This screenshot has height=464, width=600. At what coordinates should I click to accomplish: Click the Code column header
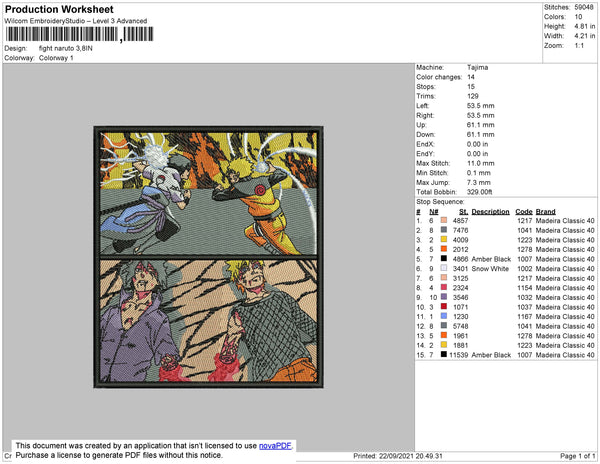tap(524, 212)
